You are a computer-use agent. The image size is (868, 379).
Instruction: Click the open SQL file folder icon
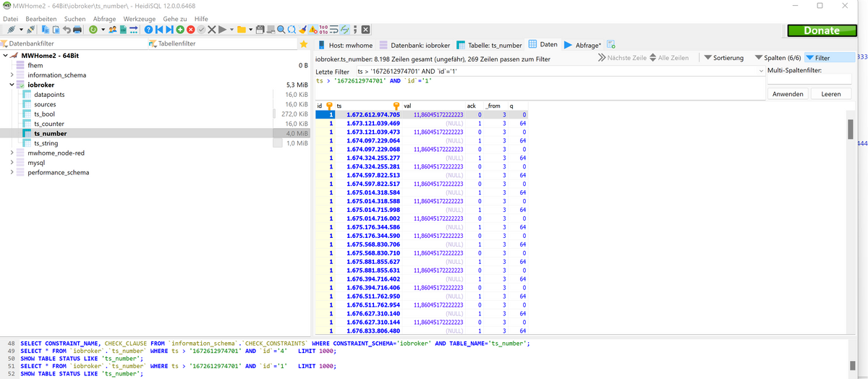[x=242, y=30]
